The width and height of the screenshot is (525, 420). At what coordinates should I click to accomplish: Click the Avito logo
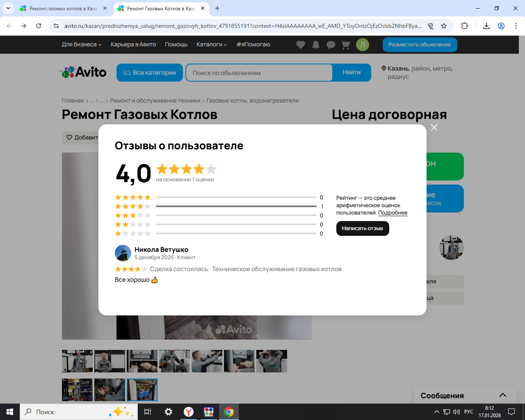click(x=84, y=72)
